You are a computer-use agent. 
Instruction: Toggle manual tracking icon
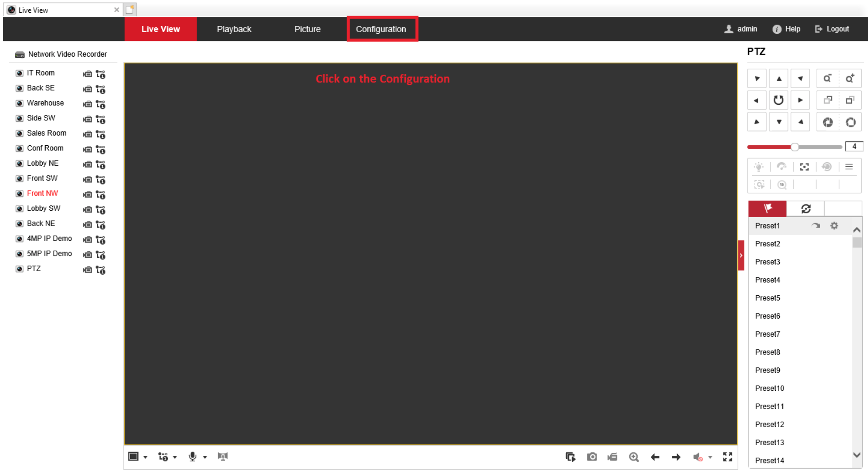click(x=759, y=185)
